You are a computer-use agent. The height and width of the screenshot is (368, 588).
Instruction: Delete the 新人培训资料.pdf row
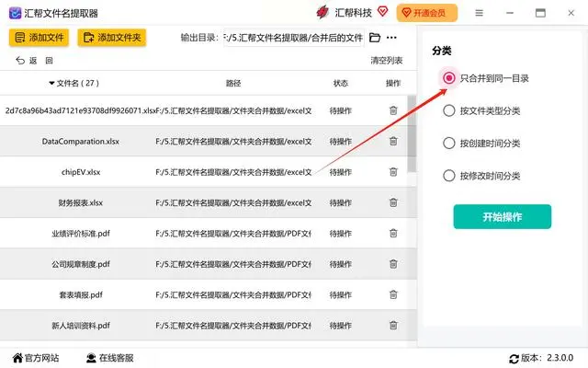click(x=393, y=325)
